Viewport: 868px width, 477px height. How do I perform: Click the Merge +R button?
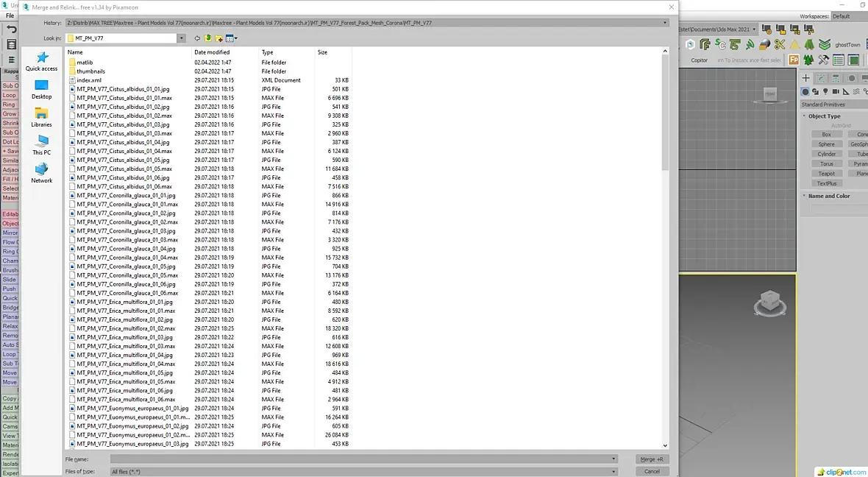click(x=652, y=459)
